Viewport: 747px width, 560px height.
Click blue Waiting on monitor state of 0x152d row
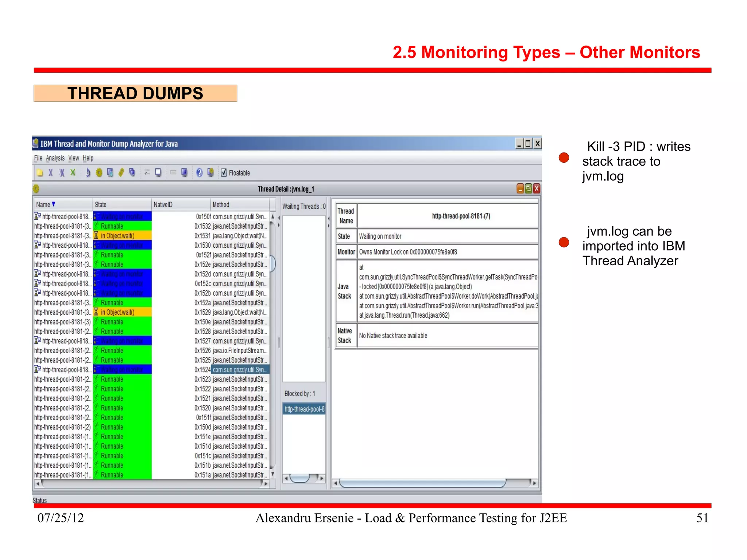coord(122,274)
